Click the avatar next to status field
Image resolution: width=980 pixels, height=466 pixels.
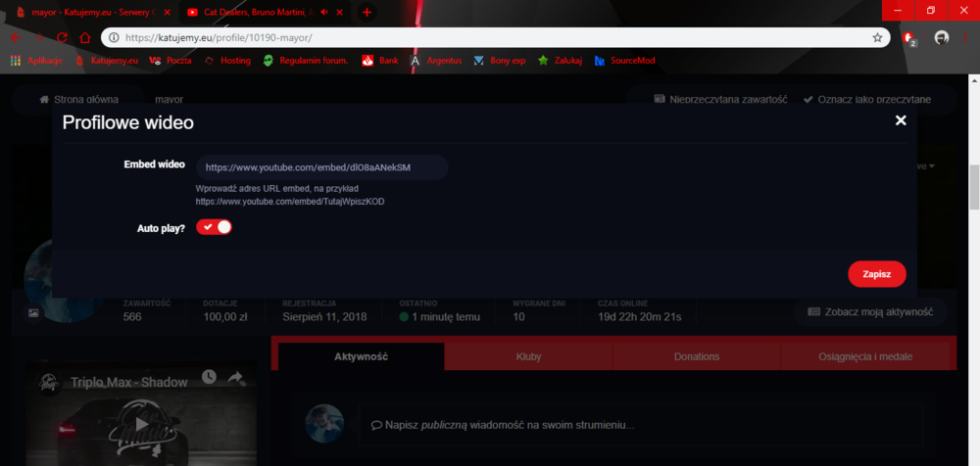tap(324, 424)
